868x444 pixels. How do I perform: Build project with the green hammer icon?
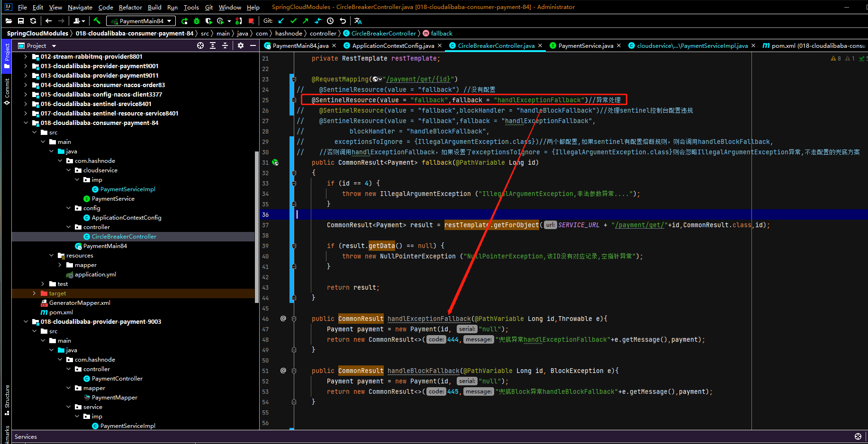(97, 21)
